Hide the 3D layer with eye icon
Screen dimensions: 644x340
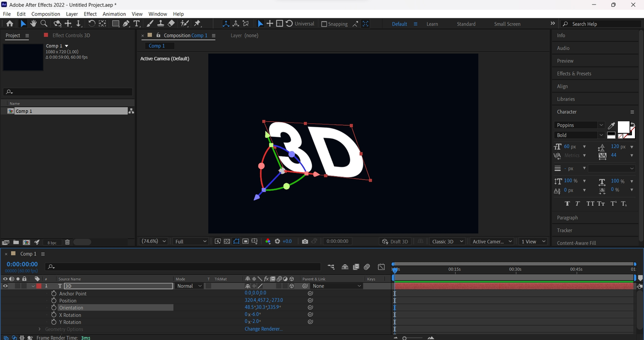click(x=6, y=286)
